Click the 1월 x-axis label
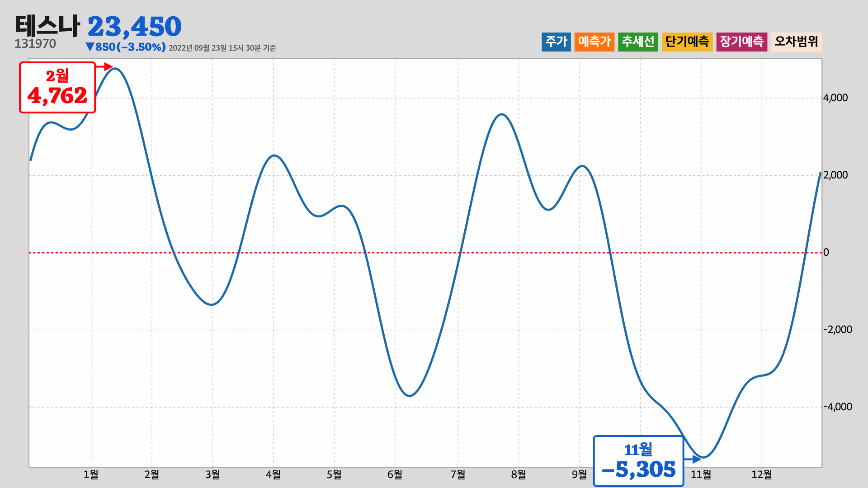 tap(91, 474)
